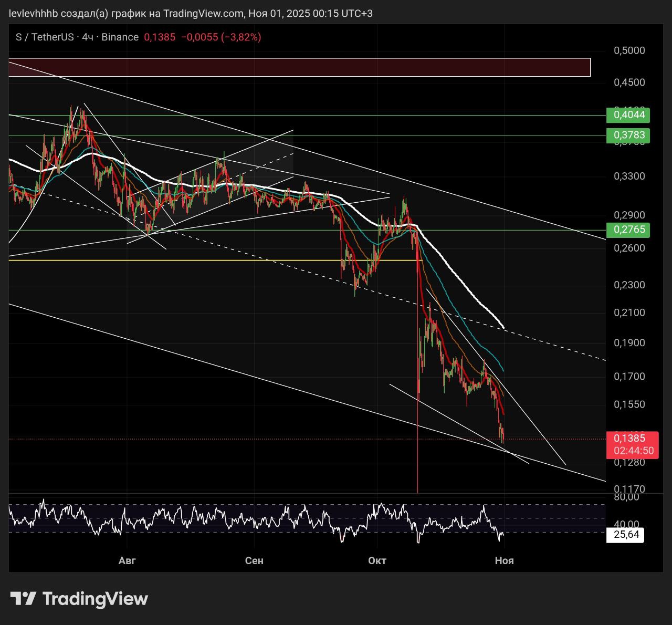
Task: Select the dark red resistance zone rectangle
Action: 300,67
